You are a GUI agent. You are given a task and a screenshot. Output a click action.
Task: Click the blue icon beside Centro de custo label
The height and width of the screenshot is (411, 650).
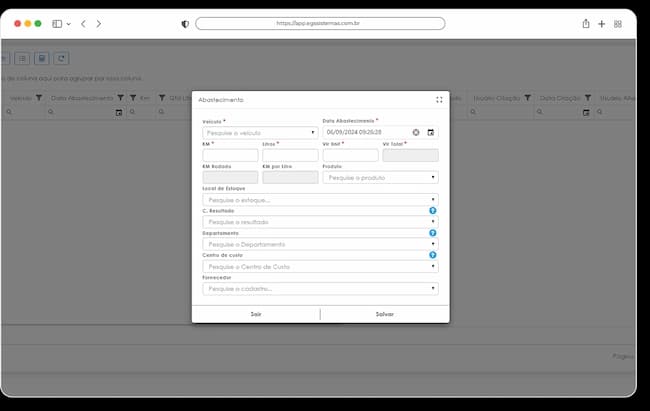(432, 255)
